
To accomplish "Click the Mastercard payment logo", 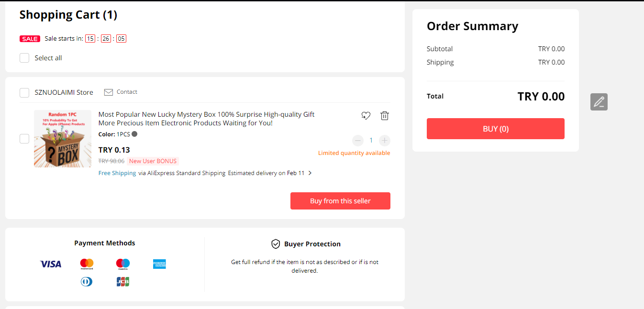I will click(x=87, y=264).
